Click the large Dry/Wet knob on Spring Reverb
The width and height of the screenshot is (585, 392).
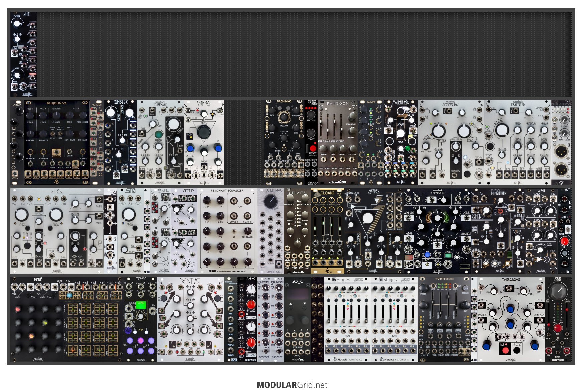tap(558, 291)
